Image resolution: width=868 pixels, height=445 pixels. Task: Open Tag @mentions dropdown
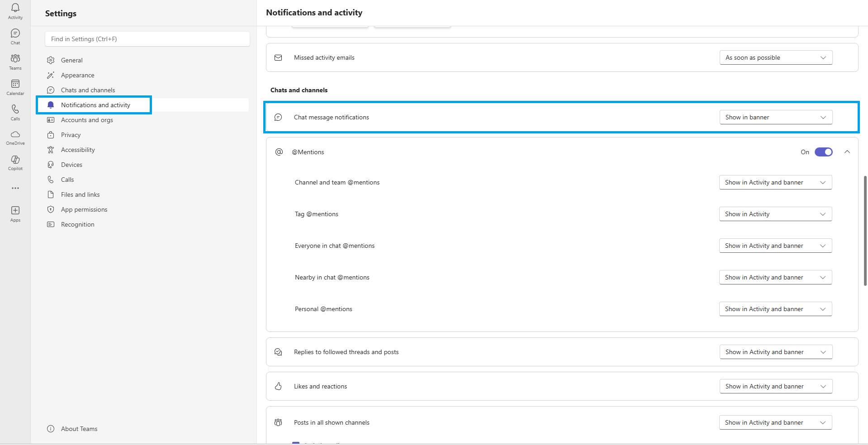[x=775, y=214]
